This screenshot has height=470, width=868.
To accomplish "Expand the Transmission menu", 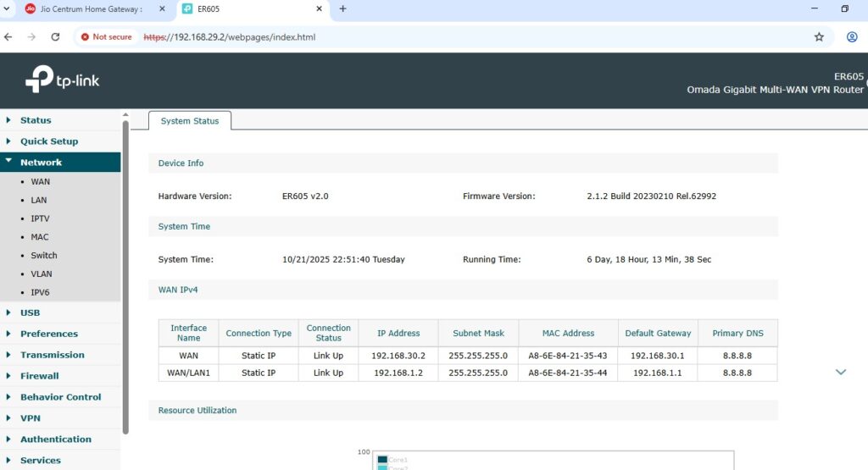I will 60,355.
